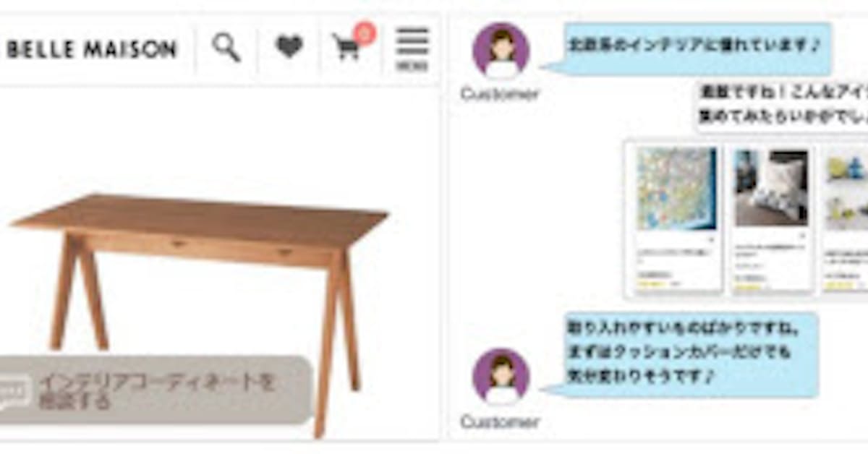Click the red cart count badge
Screen dimensions: 868x454
(365, 33)
